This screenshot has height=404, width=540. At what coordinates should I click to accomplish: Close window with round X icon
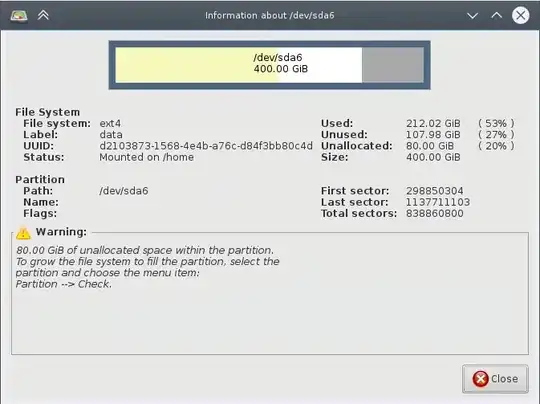click(x=520, y=15)
